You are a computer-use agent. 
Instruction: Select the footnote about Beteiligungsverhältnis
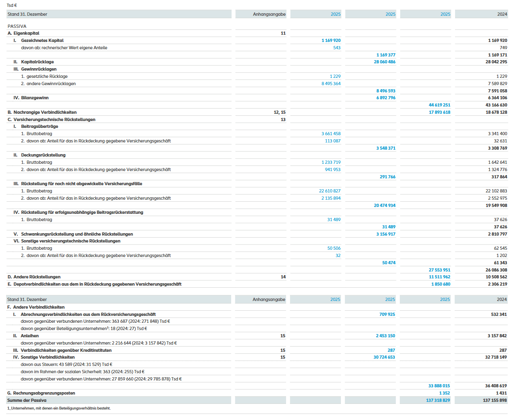(x=59, y=408)
